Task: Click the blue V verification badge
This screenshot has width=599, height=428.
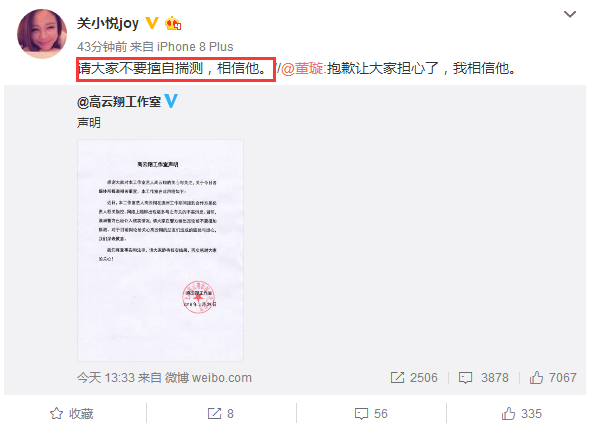Action: 171,101
